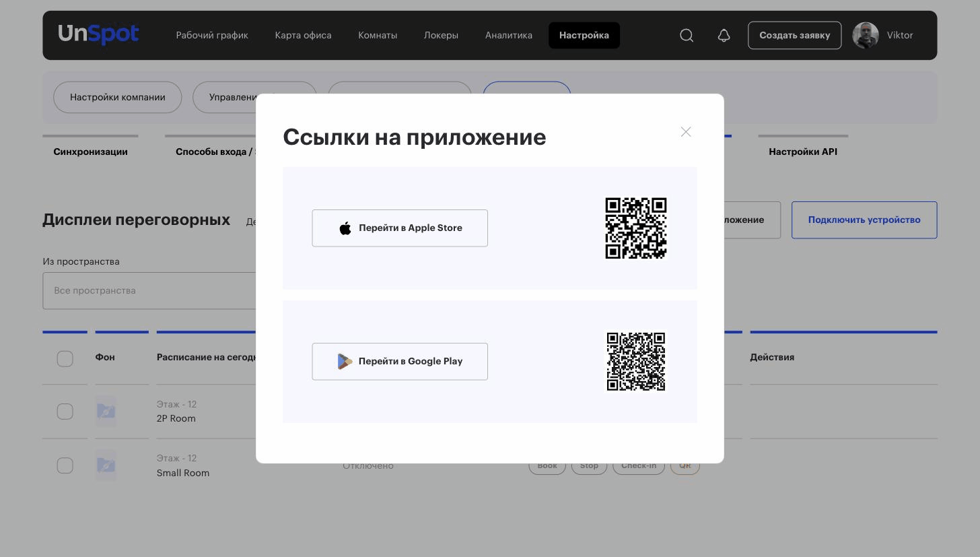Click the Создать заявку button
980x557 pixels.
click(794, 35)
